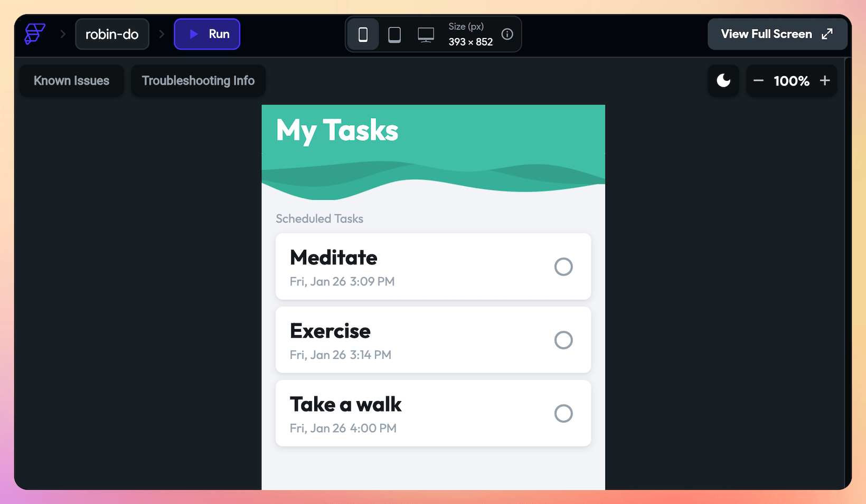The height and width of the screenshot is (504, 866).
Task: Click the robin-do project name
Action: tap(112, 34)
